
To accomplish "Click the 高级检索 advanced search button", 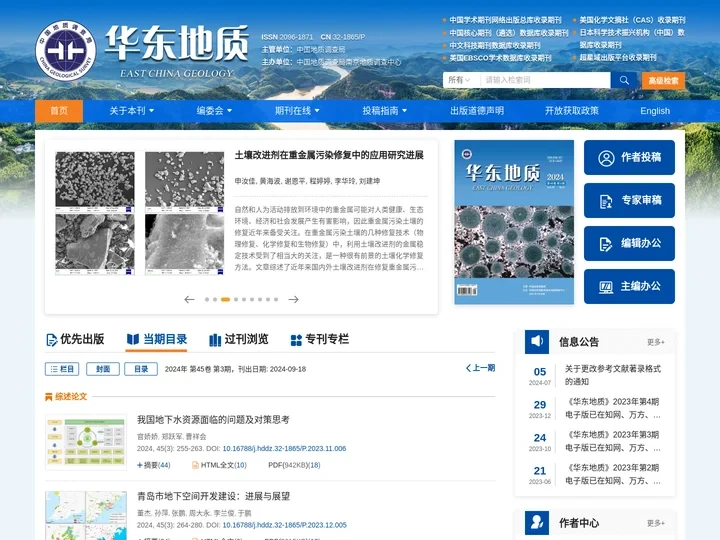I will [663, 81].
